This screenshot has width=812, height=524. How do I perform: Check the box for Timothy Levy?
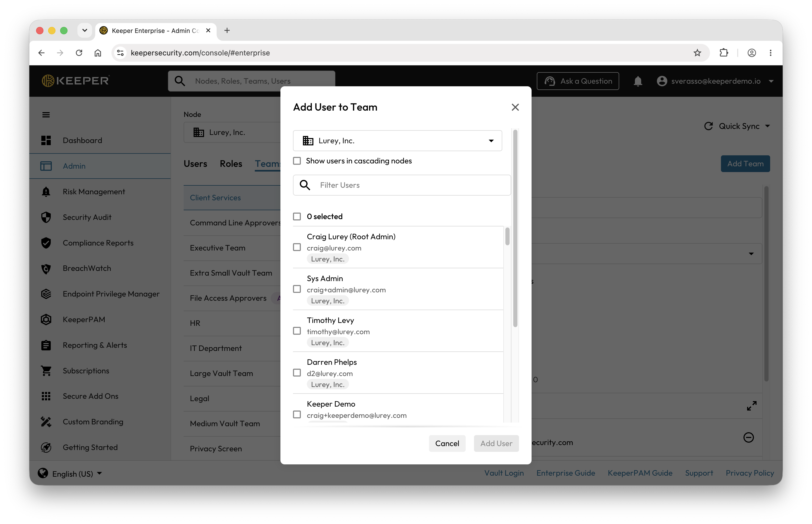coord(297,331)
